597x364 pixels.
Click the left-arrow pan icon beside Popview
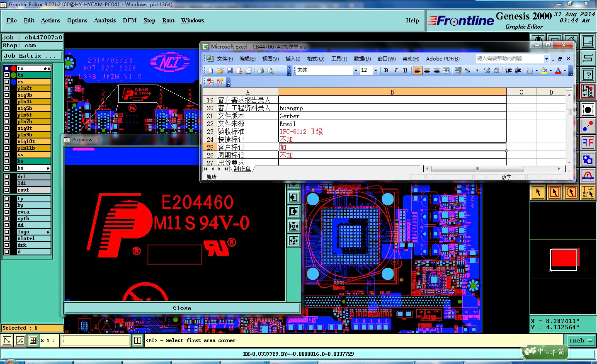click(294, 197)
